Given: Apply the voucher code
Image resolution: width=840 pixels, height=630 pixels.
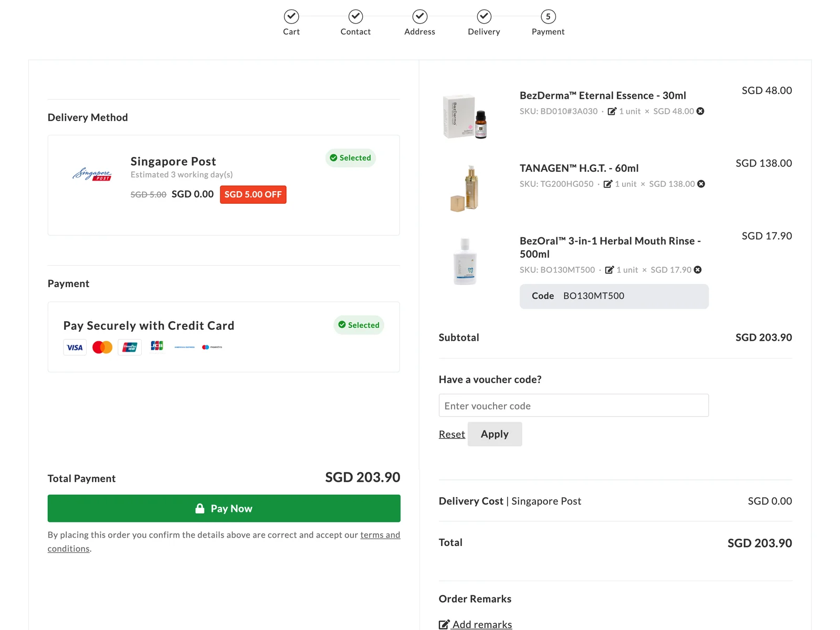Looking at the screenshot, I should [495, 434].
